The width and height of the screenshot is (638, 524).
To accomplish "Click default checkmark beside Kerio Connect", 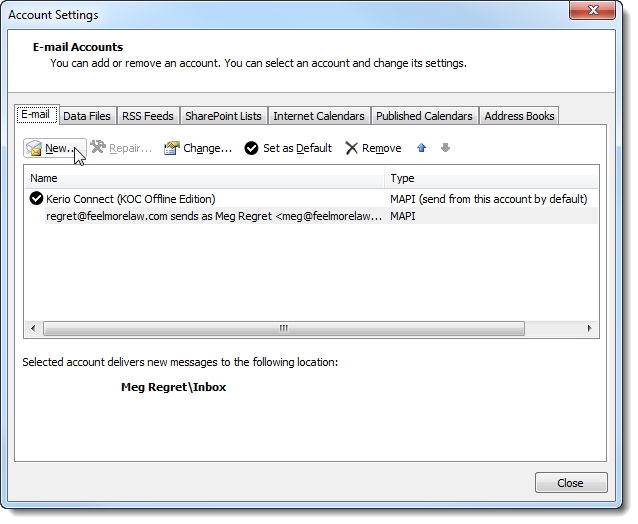I will [36, 199].
